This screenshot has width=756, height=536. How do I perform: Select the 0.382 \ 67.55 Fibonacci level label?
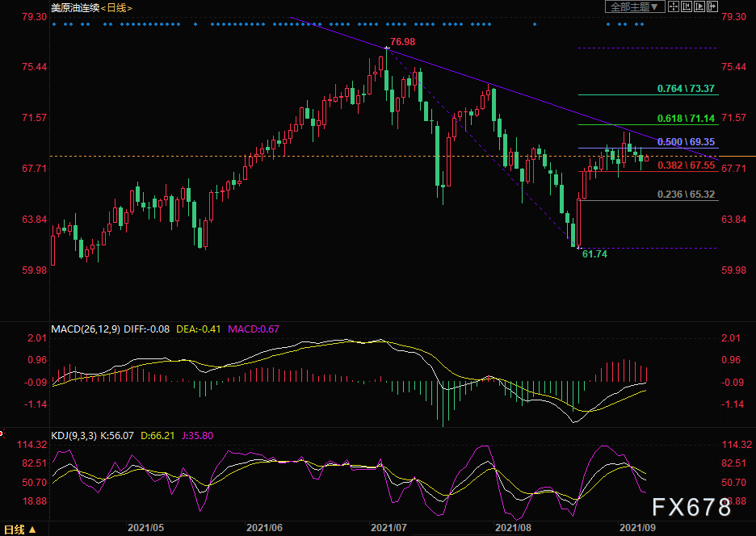click(x=686, y=165)
